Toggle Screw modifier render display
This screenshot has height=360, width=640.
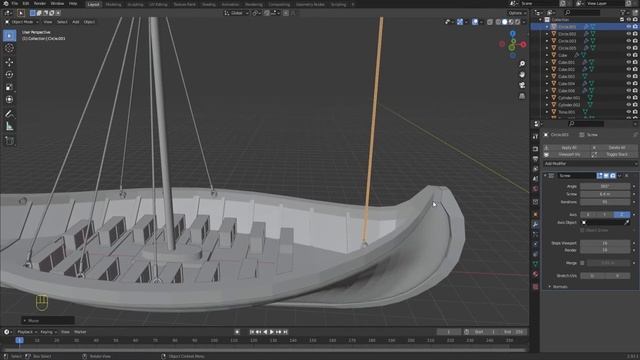(x=613, y=176)
